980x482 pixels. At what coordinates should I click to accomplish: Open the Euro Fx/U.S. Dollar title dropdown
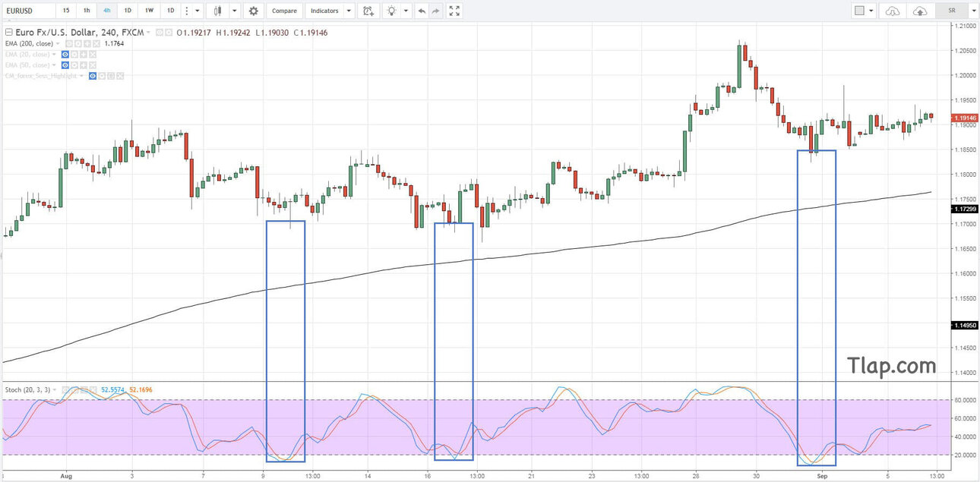point(148,33)
